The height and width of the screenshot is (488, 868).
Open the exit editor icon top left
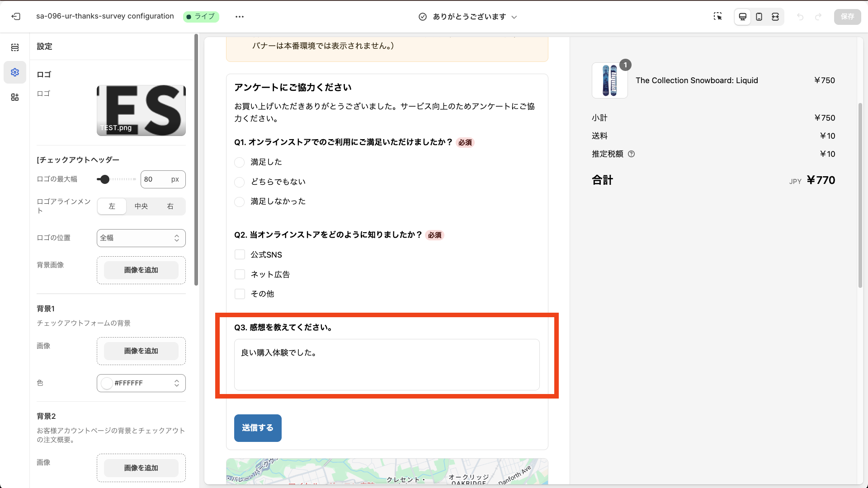tap(16, 16)
